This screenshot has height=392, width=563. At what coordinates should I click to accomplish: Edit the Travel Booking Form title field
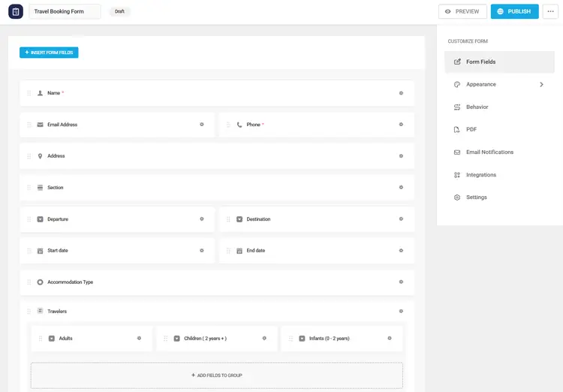point(65,11)
